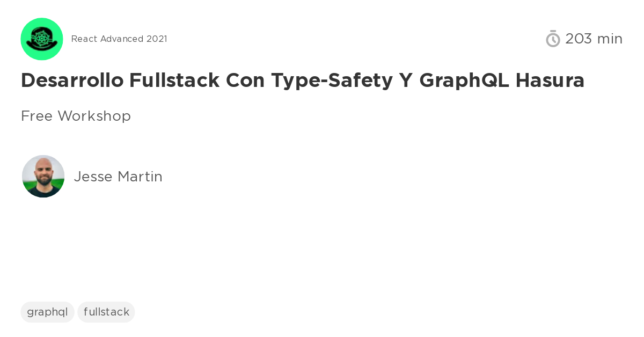Click the conference logo in top left corner
Screen dimensions: 644x337
coord(42,39)
